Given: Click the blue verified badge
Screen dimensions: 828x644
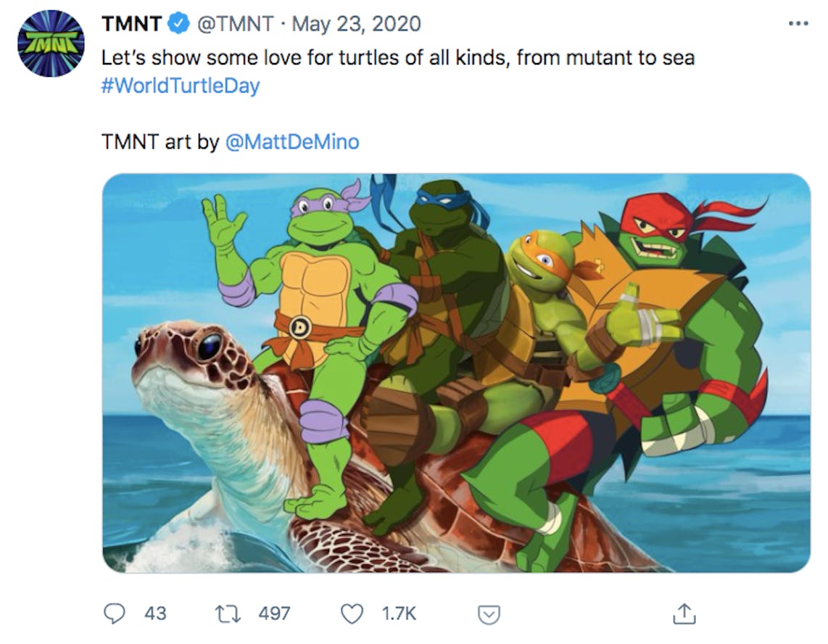Looking at the screenshot, I should pyautogui.click(x=178, y=24).
